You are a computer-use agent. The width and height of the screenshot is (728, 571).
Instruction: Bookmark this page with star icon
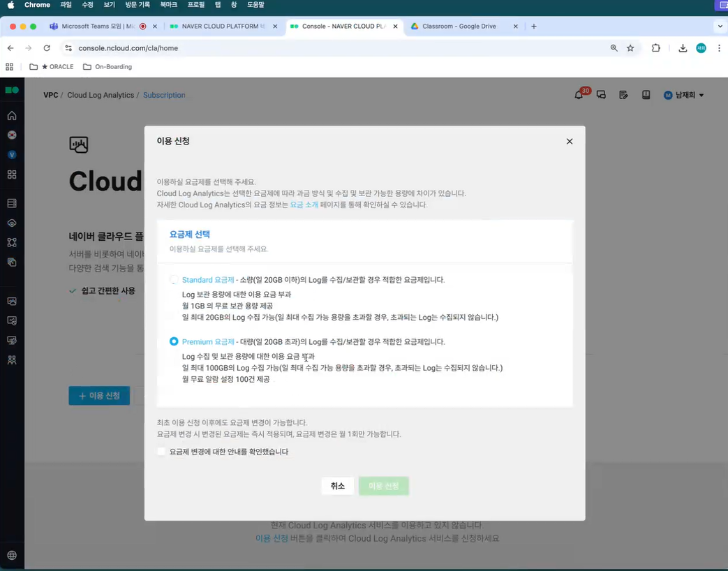(630, 47)
